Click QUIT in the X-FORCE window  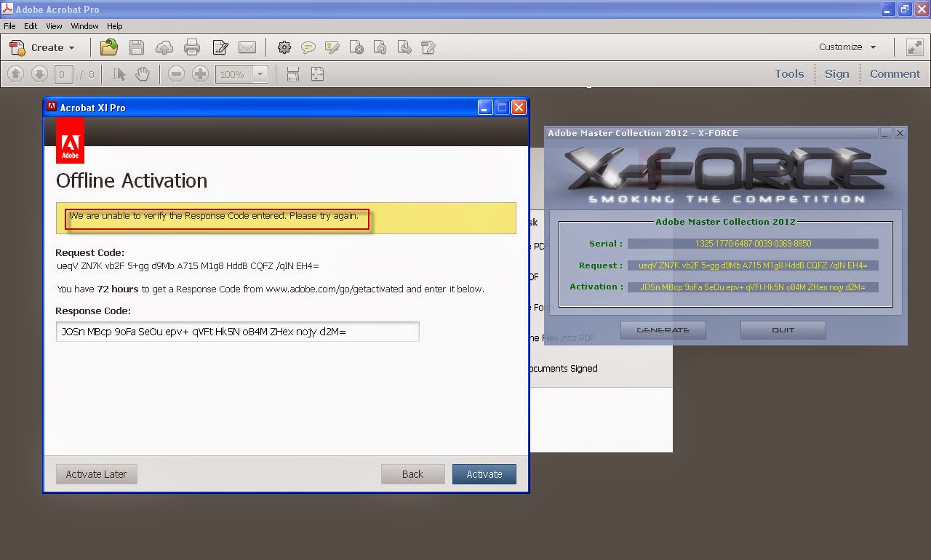pos(783,330)
